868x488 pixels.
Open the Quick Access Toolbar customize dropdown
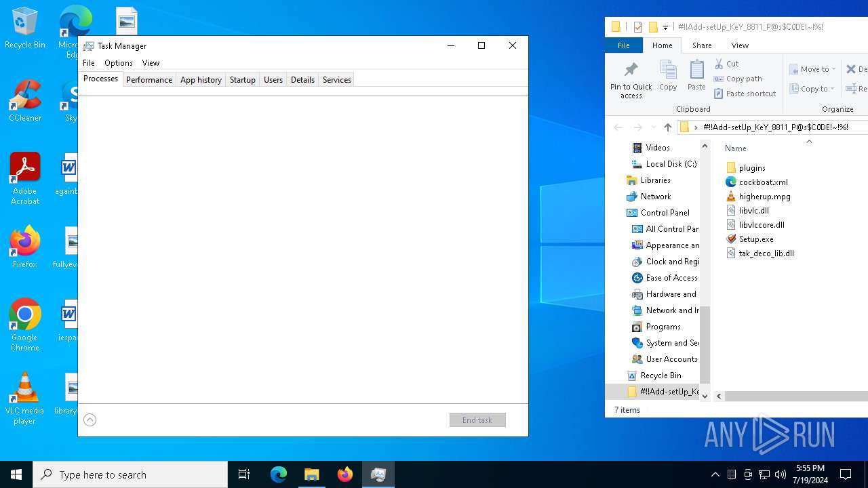coord(665,27)
